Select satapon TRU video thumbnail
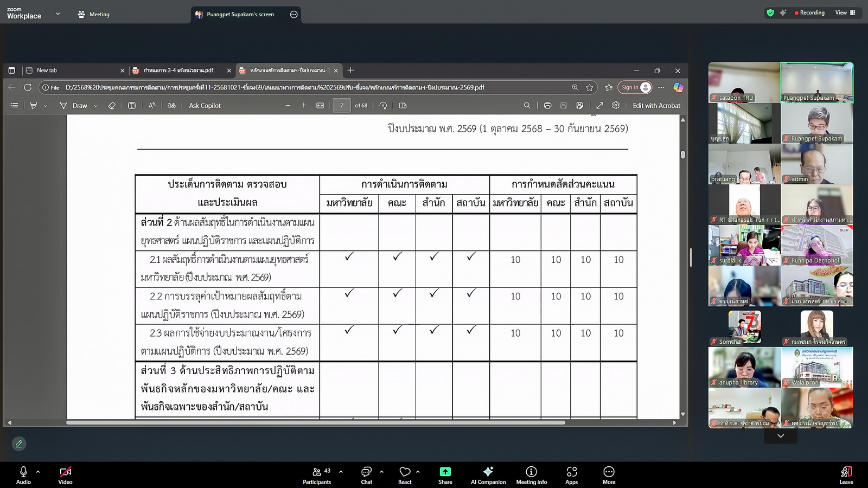The image size is (868, 488). click(x=744, y=82)
